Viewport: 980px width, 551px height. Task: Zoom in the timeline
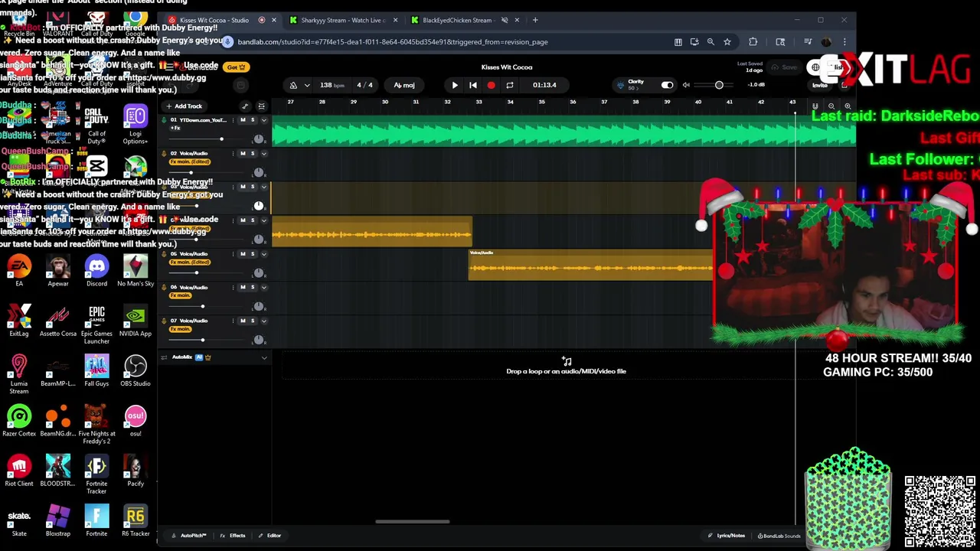click(847, 106)
